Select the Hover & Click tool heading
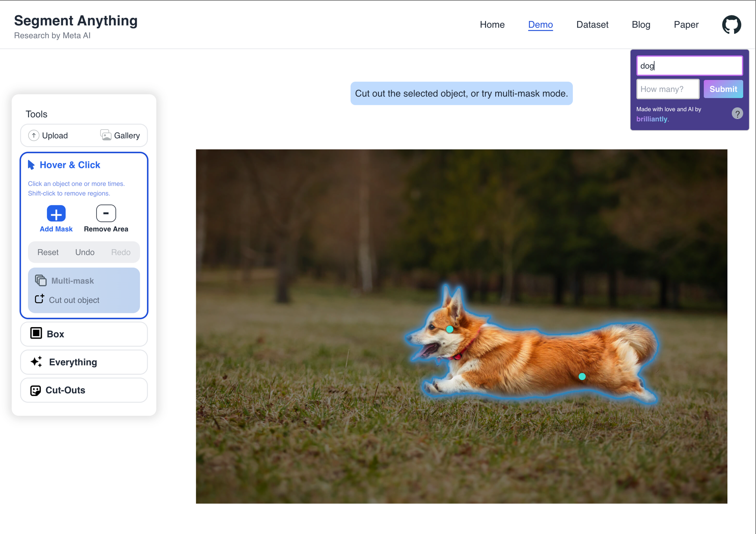Screen dimensions: 756x534 point(70,165)
